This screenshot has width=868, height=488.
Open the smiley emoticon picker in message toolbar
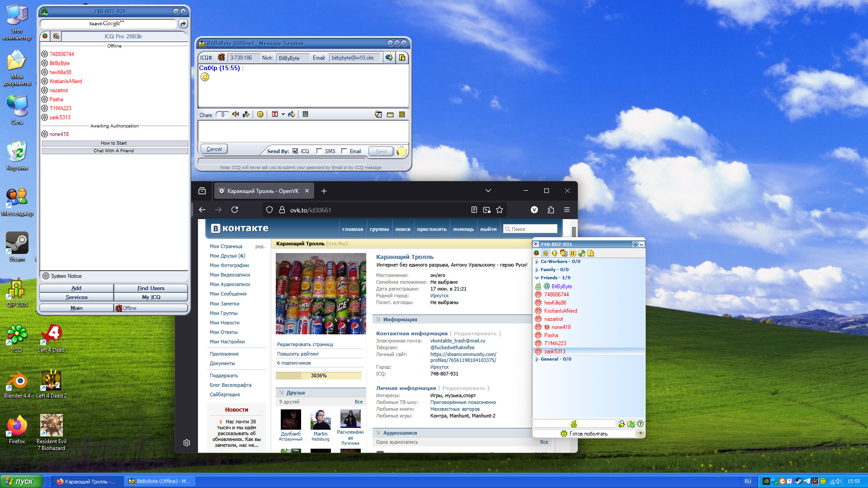tap(260, 114)
